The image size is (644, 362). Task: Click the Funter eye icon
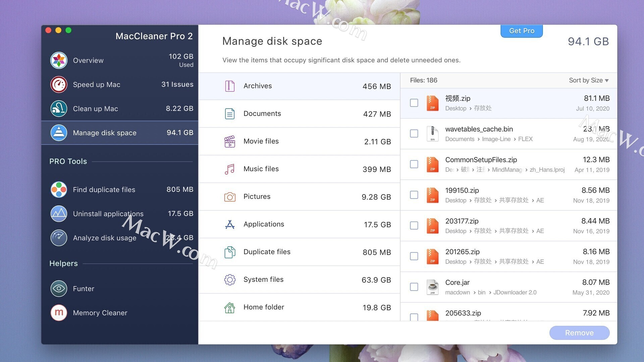[59, 289]
